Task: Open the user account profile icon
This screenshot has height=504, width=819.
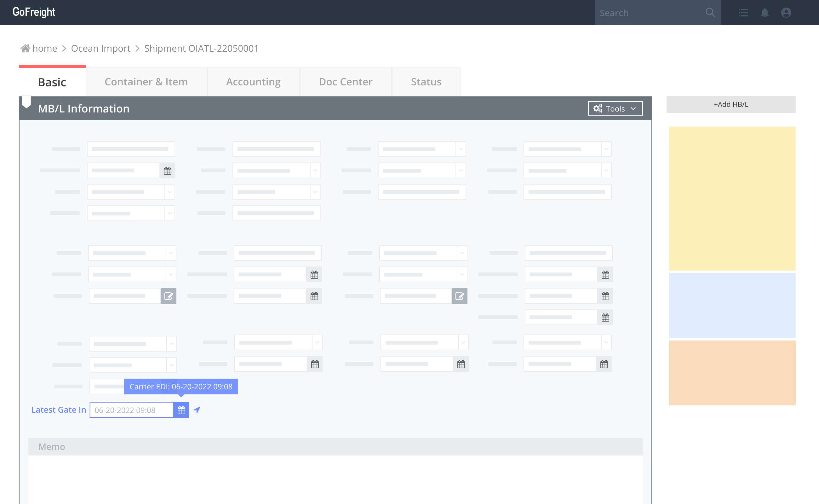Action: coord(786,13)
